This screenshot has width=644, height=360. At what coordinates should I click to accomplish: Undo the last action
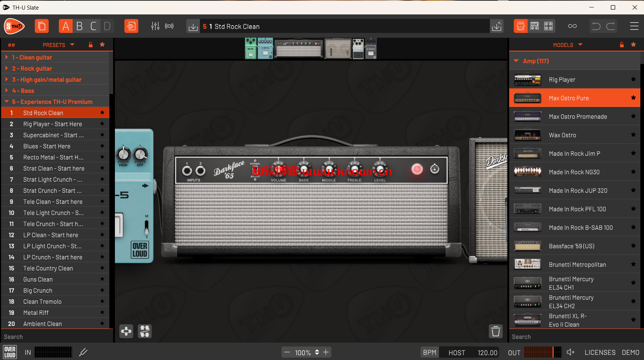click(596, 26)
